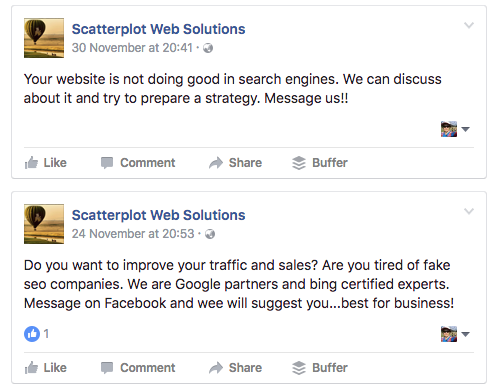Share the 30 November post

coord(235,163)
